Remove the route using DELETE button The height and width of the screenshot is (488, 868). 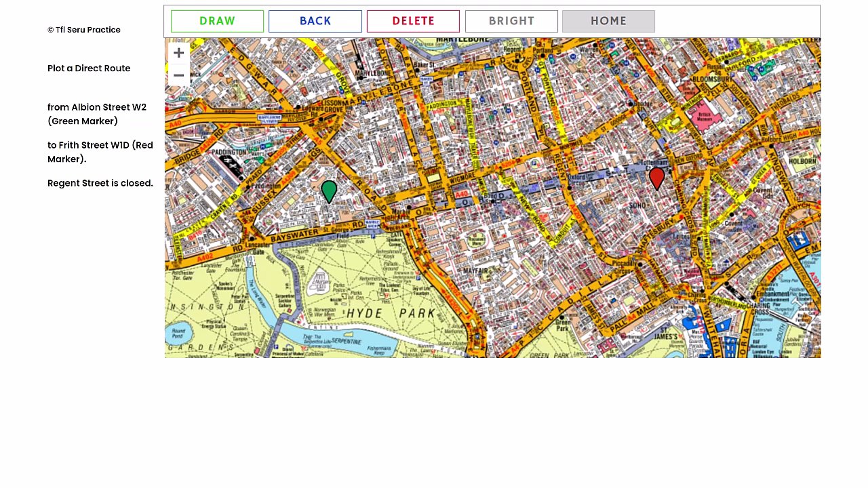(x=413, y=21)
